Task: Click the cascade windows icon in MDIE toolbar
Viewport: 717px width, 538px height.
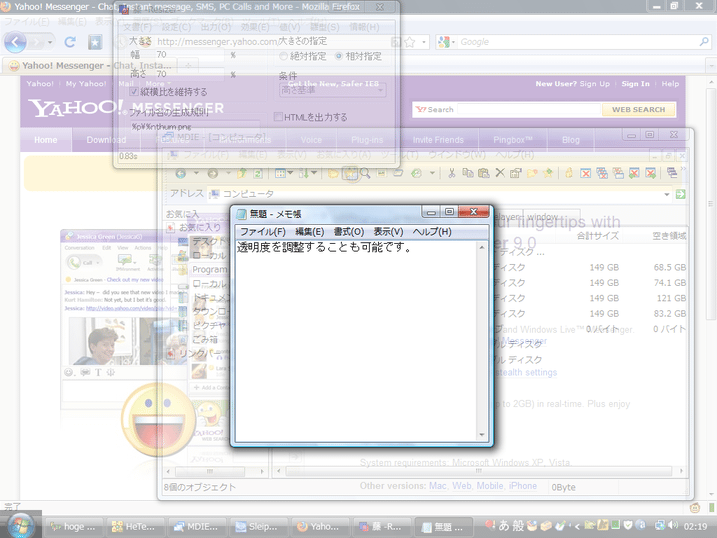Action: click(672, 173)
